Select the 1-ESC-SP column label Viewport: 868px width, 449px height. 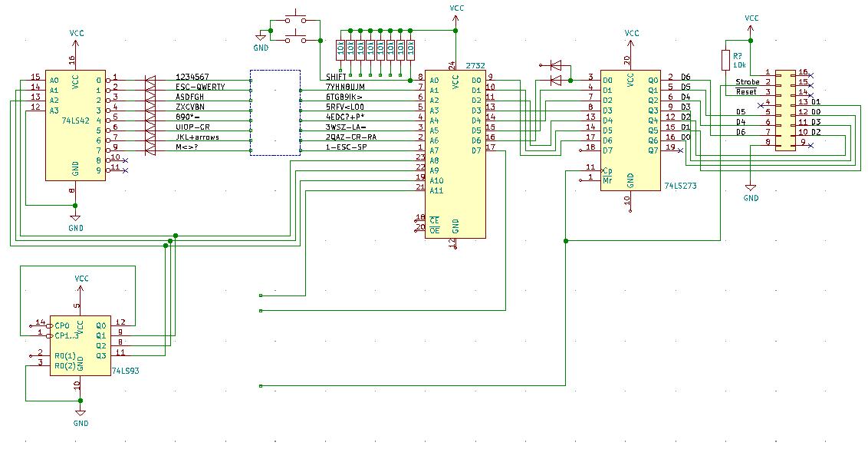coord(346,147)
